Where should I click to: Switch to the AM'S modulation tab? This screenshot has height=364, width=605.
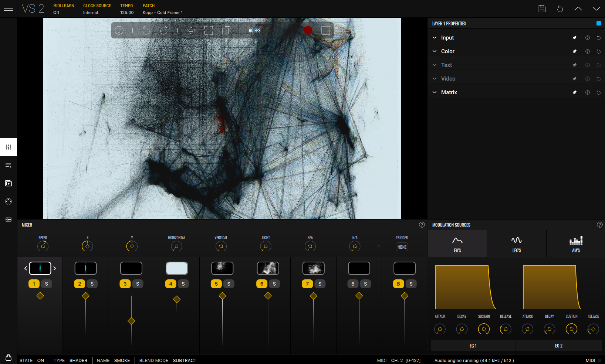click(576, 244)
